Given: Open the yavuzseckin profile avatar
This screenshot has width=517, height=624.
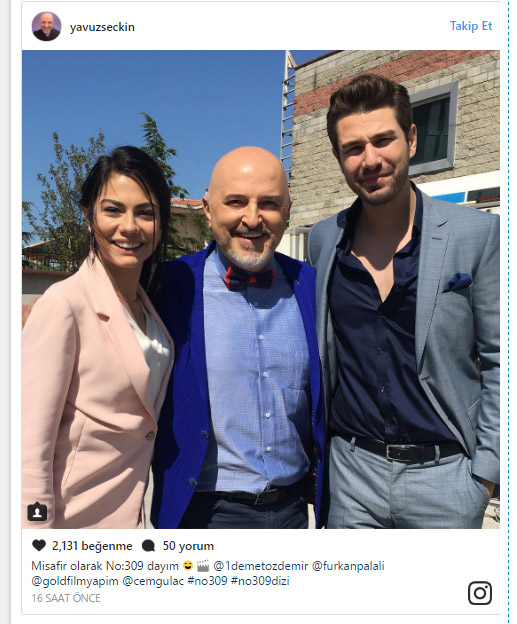Looking at the screenshot, I should coord(46,26).
